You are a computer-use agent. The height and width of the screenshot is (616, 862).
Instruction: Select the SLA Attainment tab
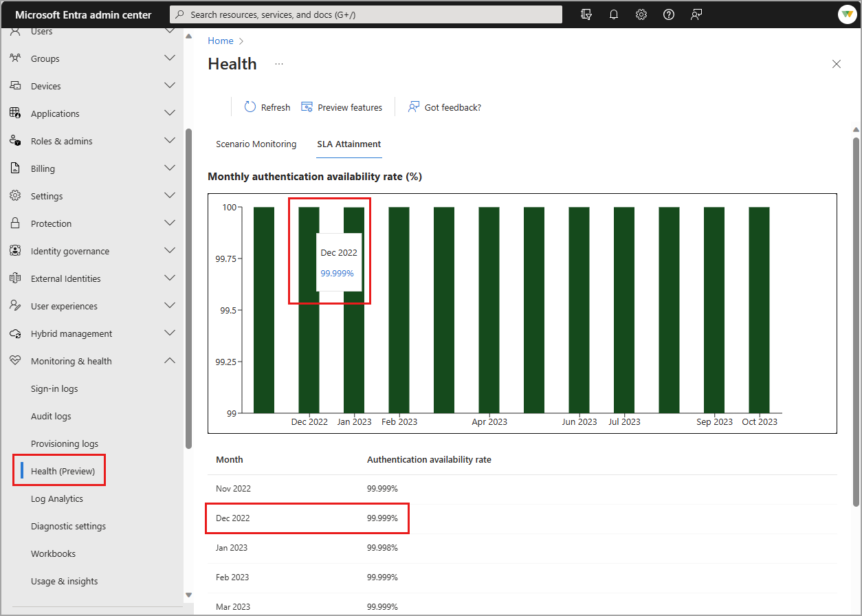[349, 144]
